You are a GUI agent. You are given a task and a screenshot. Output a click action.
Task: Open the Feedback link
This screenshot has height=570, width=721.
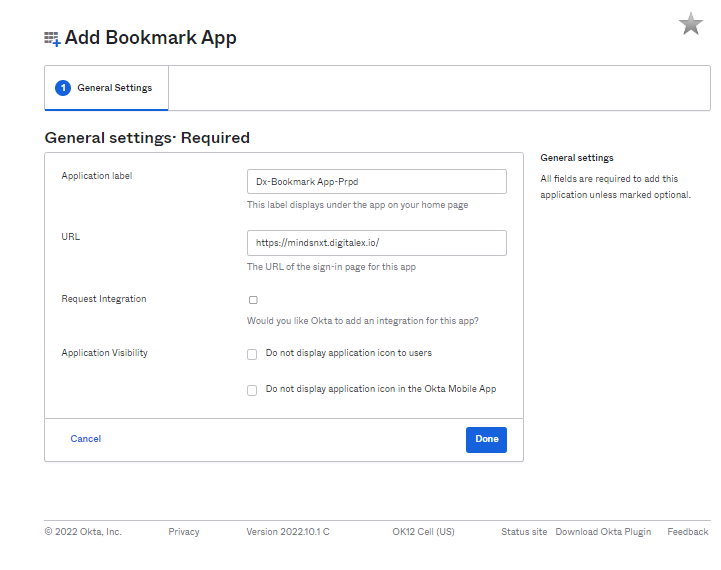(687, 532)
